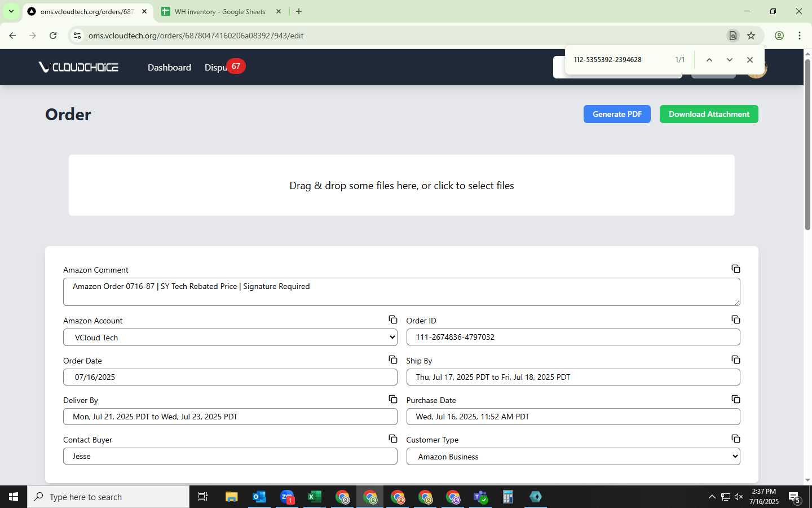Click the Order Date input field

(x=230, y=377)
